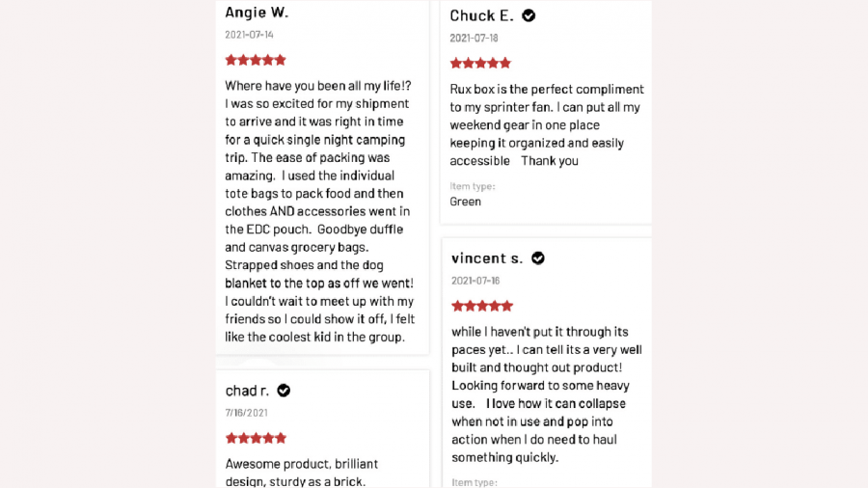Click the Green item type value
Viewport: 868px width, 488px height.
466,202
